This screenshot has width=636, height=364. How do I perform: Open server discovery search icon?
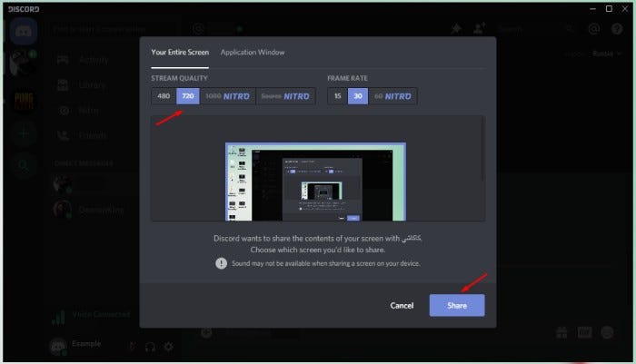point(24,165)
